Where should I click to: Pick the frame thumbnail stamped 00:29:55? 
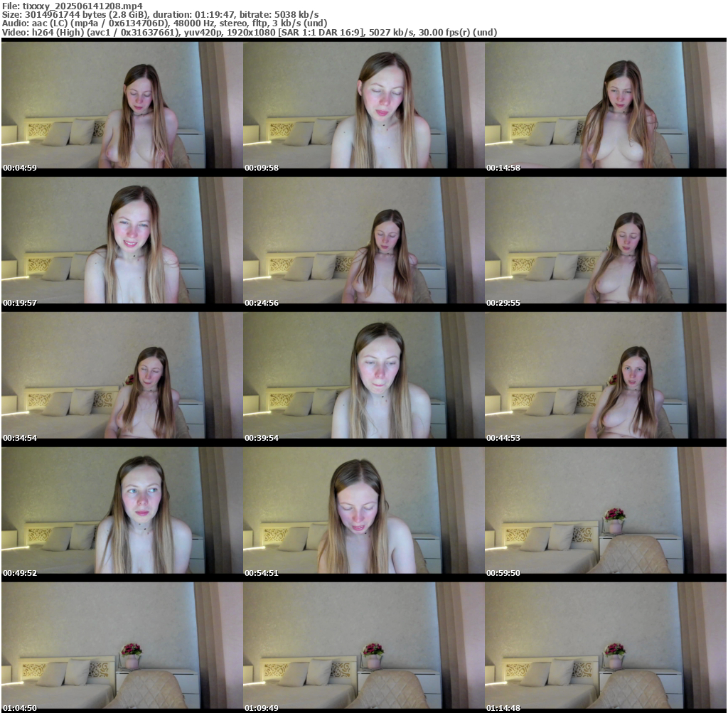coord(606,240)
